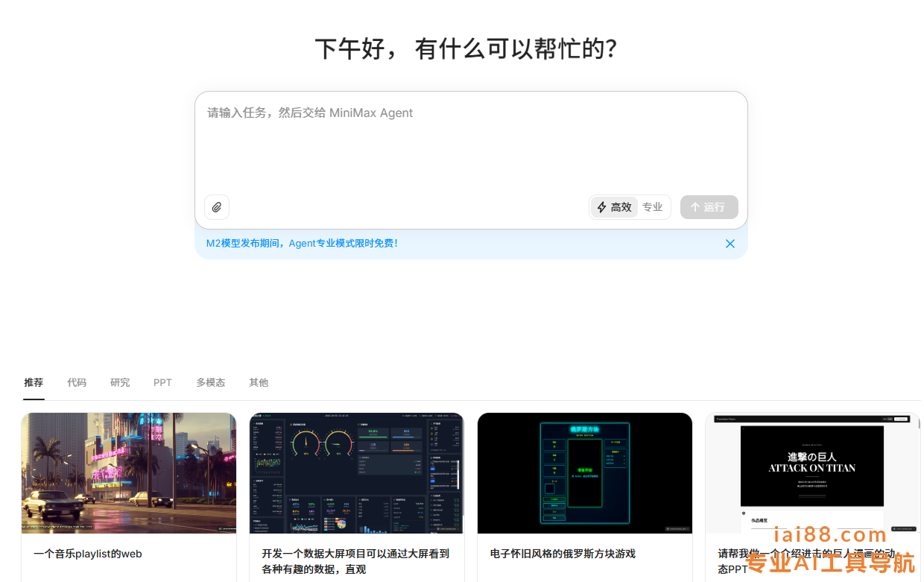The image size is (924, 582).
Task: Select the 高效 lightning mode
Action: (x=614, y=207)
